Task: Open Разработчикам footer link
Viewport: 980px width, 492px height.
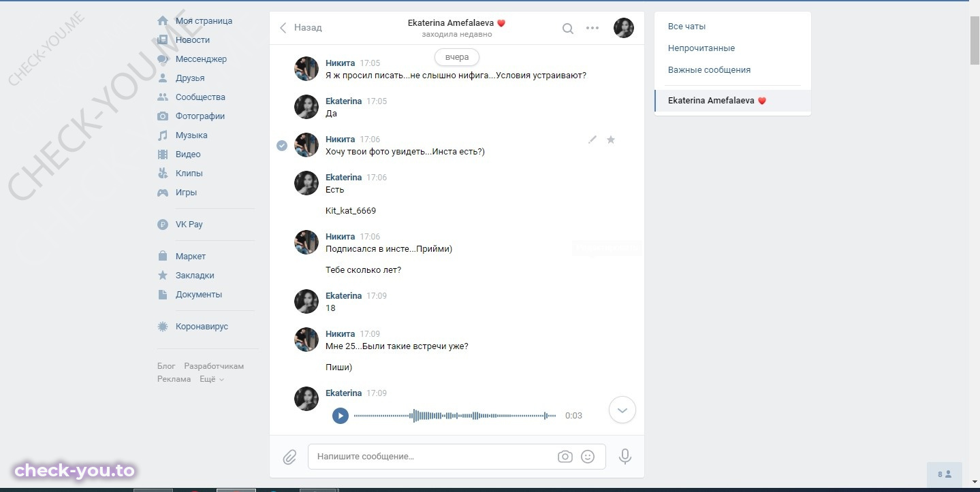Action: 214,366
